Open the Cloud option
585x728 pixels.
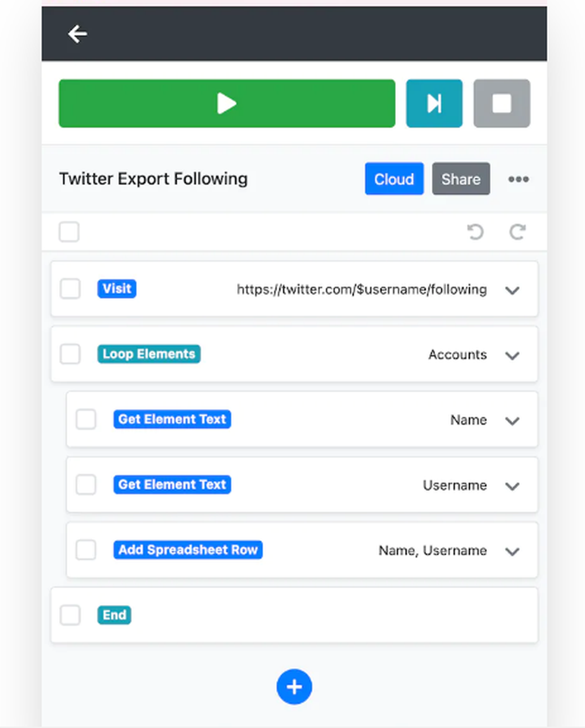click(394, 179)
